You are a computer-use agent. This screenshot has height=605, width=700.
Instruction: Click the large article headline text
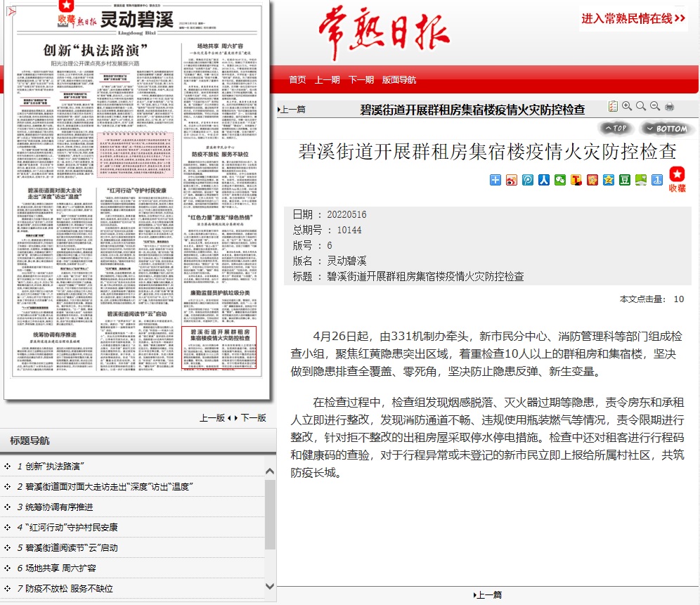pos(488,152)
